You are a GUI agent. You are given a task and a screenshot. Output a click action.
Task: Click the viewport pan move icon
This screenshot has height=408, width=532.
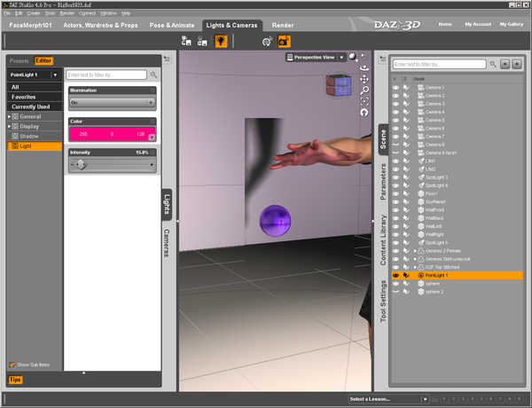click(x=364, y=80)
